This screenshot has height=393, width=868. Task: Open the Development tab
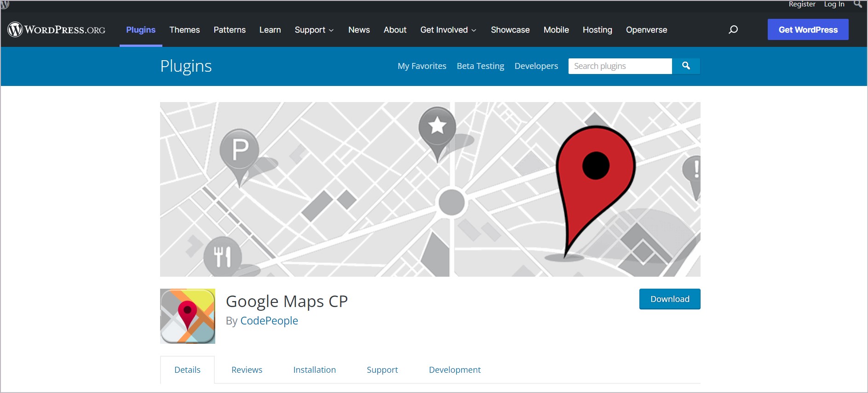coord(454,370)
